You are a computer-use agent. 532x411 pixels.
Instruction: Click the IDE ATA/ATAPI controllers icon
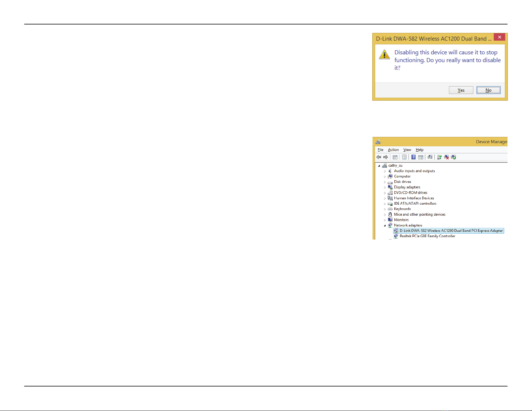tap(390, 204)
